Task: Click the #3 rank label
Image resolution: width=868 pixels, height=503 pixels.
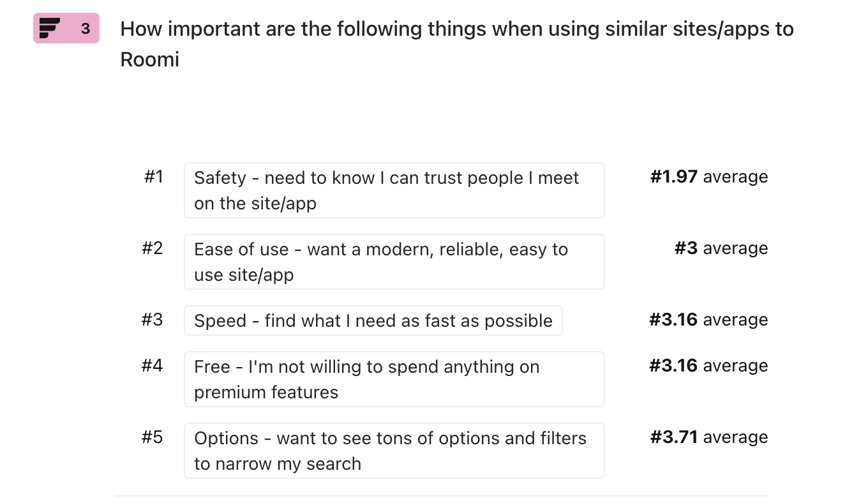Action: pos(153,320)
